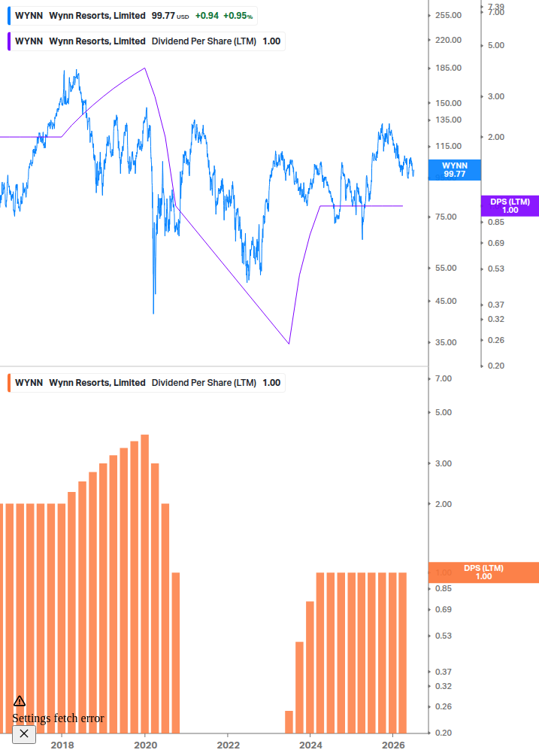Click the 150.00 price axis value
Viewport: 539px width, 756px height.
tap(449, 103)
